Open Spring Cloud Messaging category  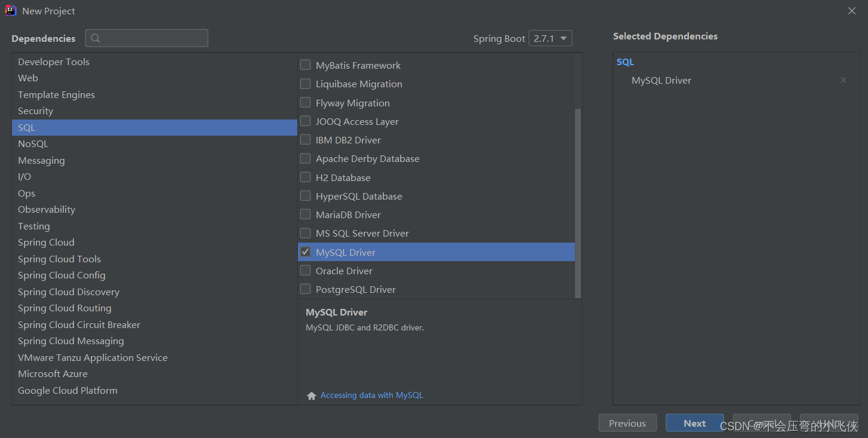tap(154, 341)
